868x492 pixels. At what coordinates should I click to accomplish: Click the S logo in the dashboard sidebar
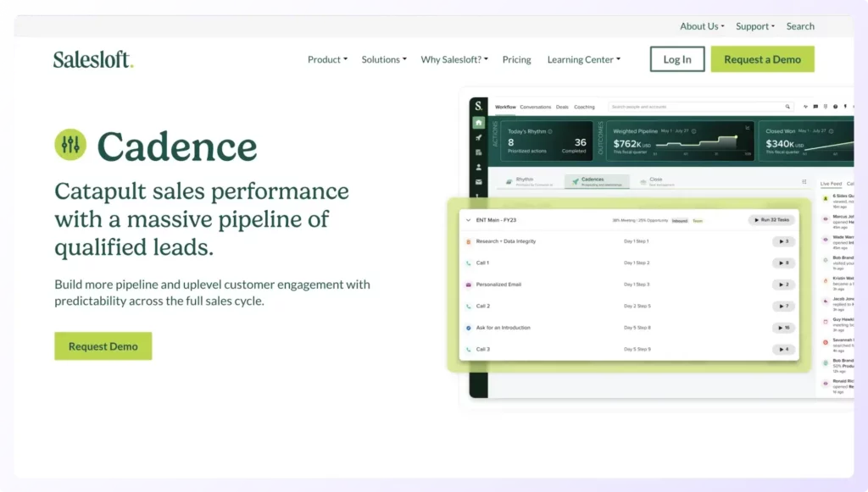[478, 106]
